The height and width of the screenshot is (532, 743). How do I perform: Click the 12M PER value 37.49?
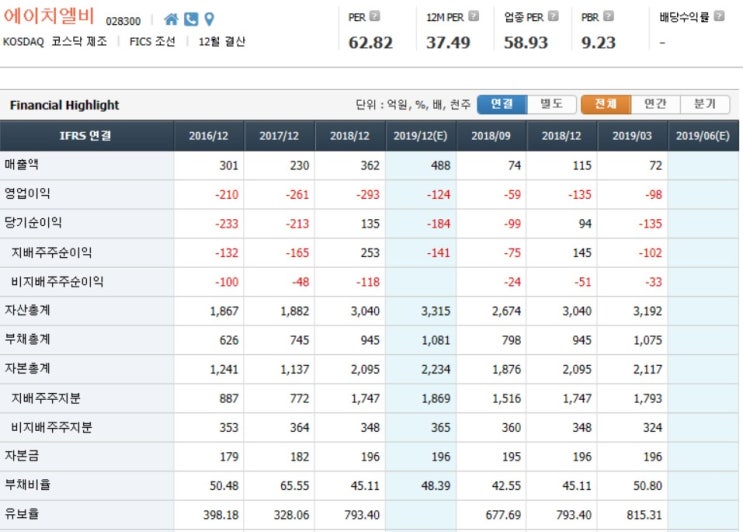tap(448, 43)
